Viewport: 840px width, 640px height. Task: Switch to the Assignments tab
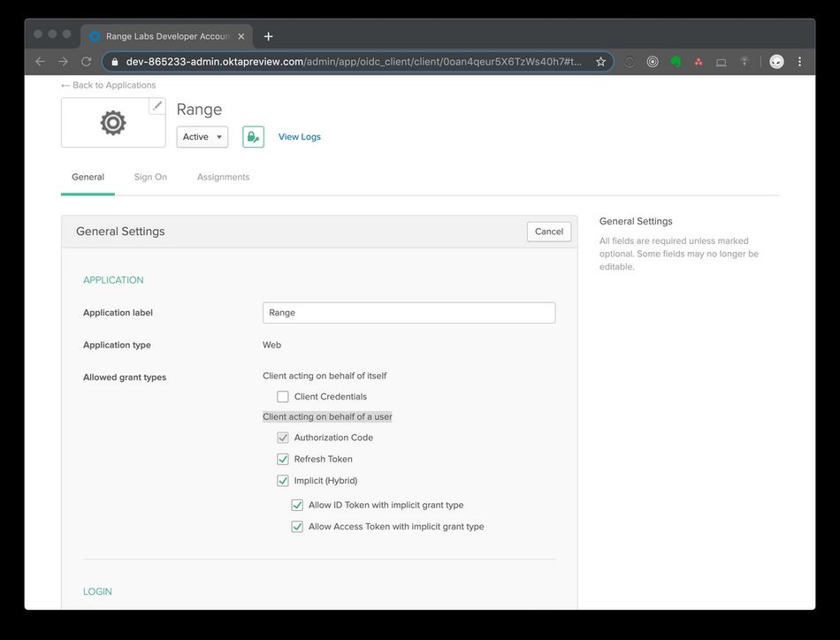[223, 178]
